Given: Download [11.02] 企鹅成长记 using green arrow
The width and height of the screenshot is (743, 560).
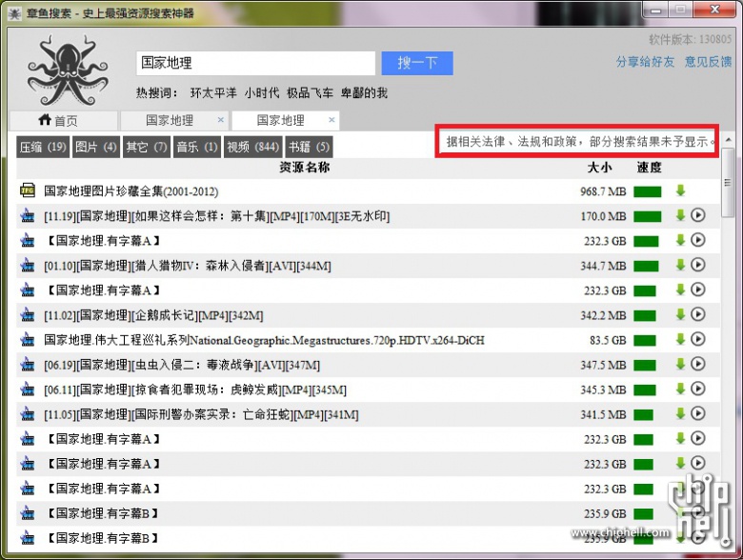Looking at the screenshot, I should [x=680, y=314].
